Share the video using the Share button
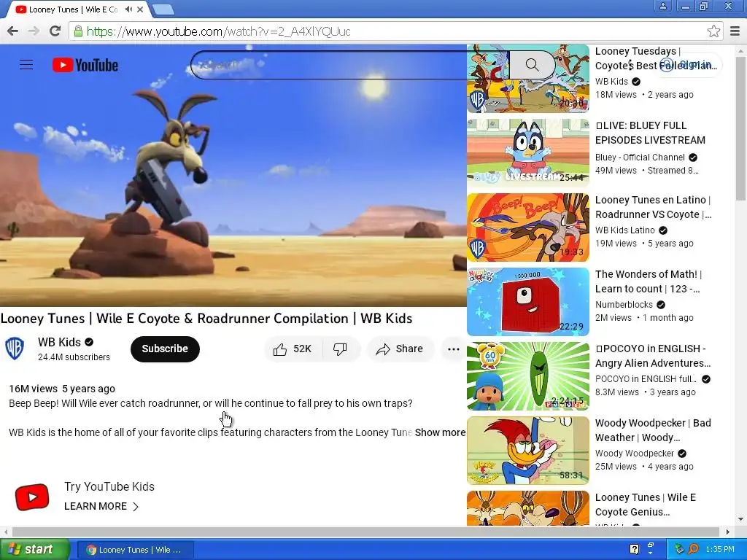Screen dimensions: 747x560 400,349
